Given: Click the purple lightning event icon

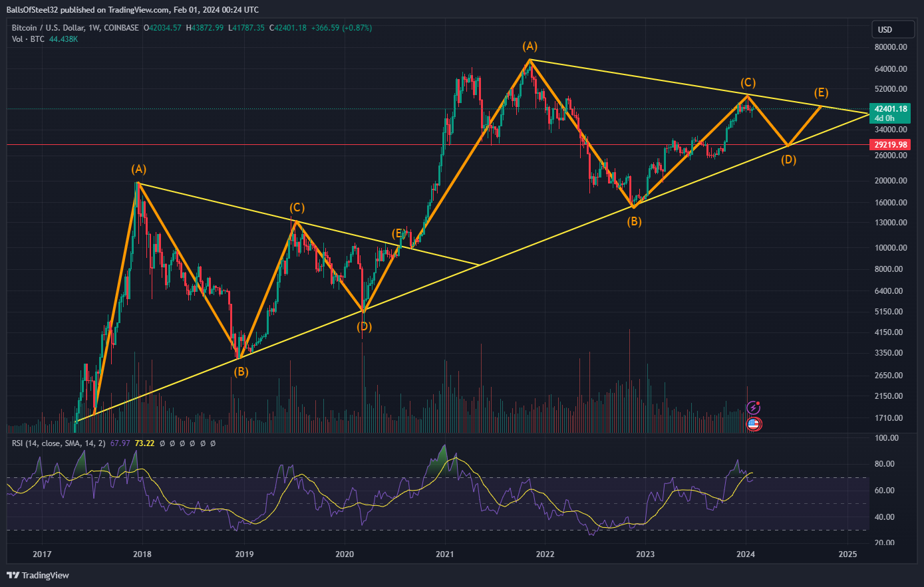Looking at the screenshot, I should click(753, 408).
